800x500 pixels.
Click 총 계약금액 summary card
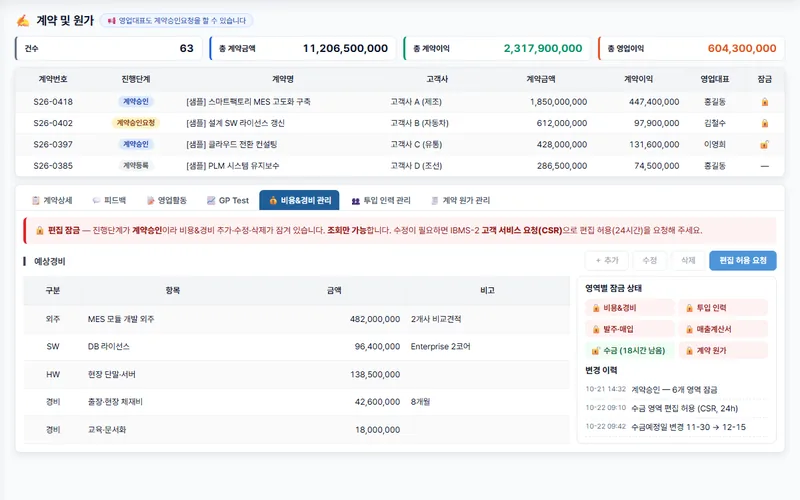[303, 48]
